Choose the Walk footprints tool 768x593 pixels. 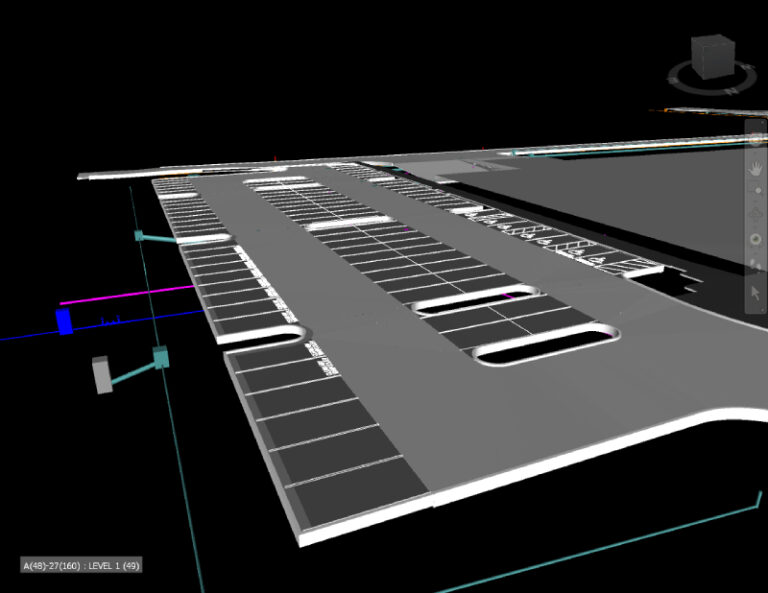[x=756, y=264]
